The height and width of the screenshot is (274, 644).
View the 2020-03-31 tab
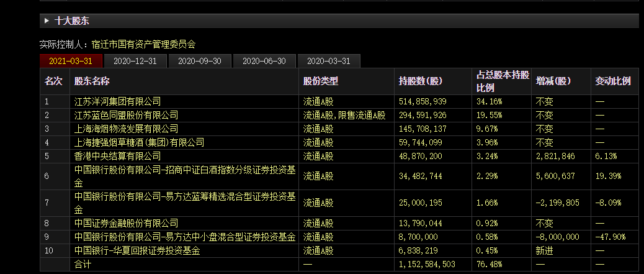[x=329, y=61]
